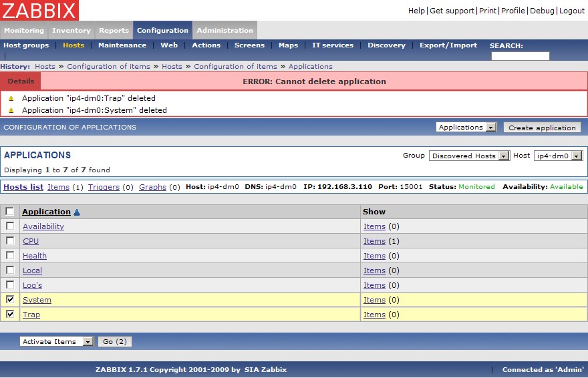Image resolution: width=588 pixels, height=378 pixels.
Task: Click the Go (2) button
Action: pos(115,342)
